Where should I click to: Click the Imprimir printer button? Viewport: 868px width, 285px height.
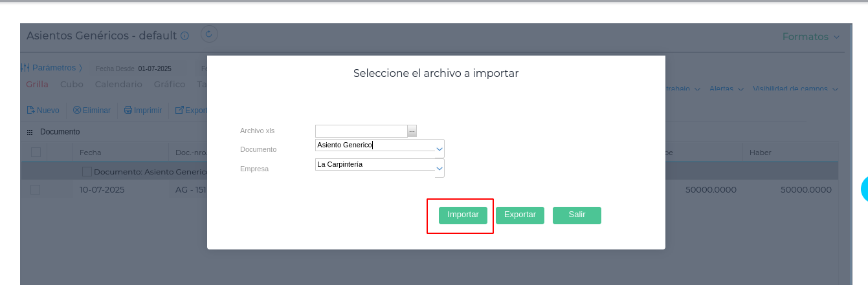(x=143, y=111)
